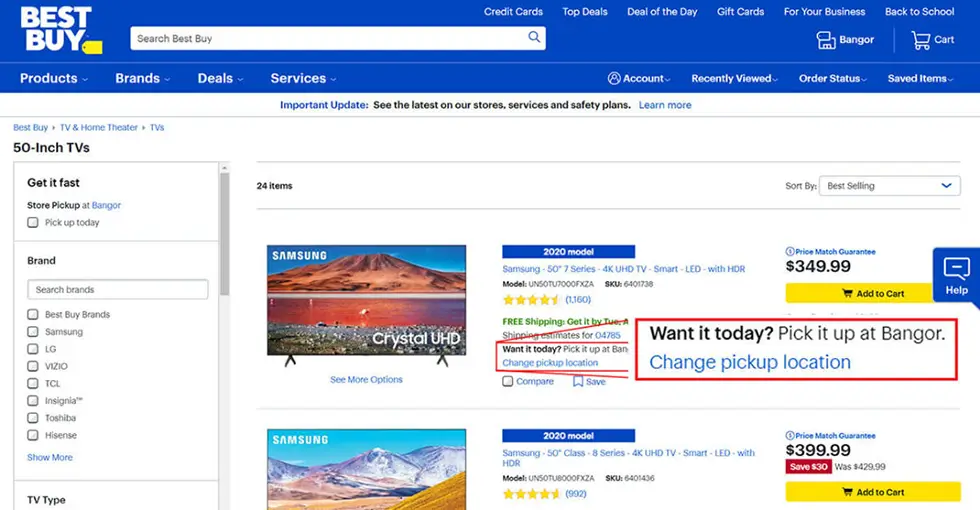Expand the Products menu
The image size is (980, 510).
(54, 78)
